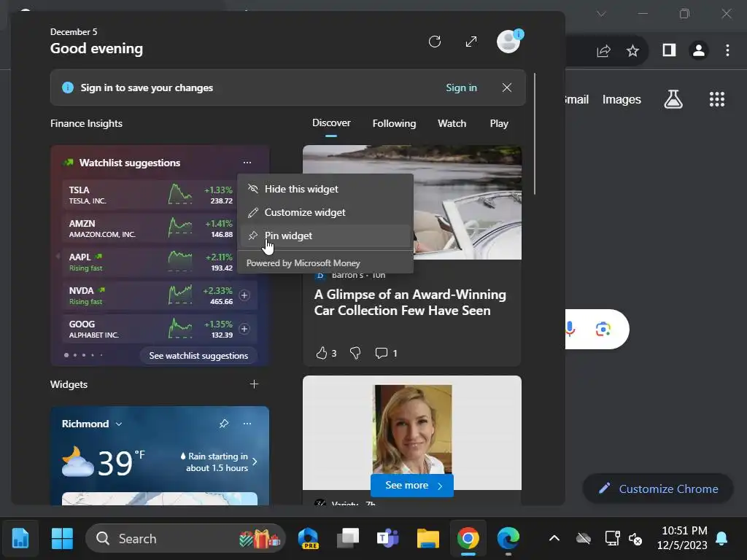
Task: Add NVDA to watchlist
Action: tap(244, 295)
